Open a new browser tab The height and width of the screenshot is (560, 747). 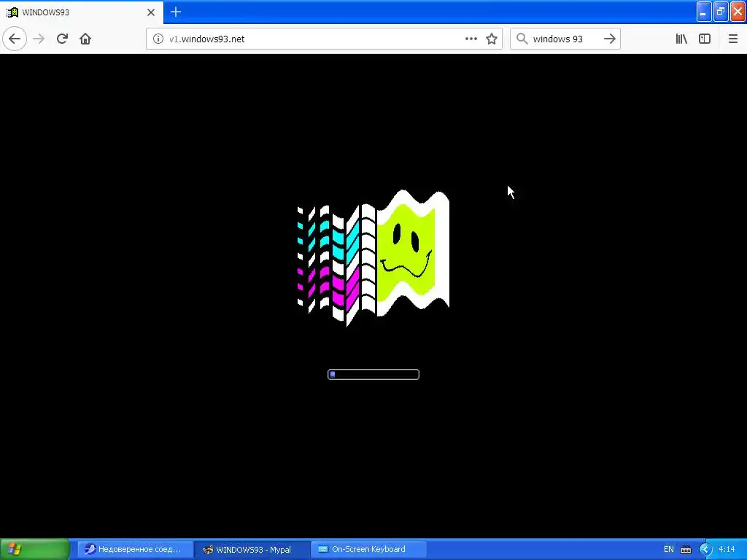click(176, 12)
